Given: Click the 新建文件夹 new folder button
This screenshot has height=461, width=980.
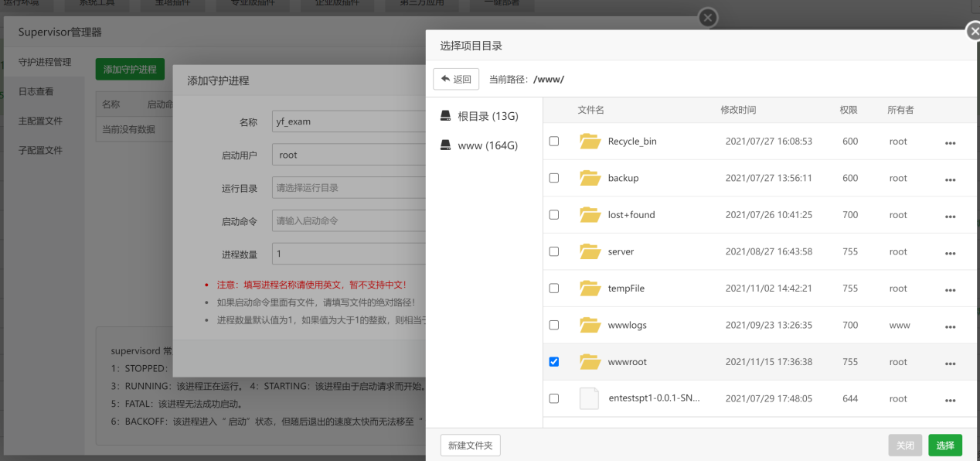Looking at the screenshot, I should pos(471,446).
